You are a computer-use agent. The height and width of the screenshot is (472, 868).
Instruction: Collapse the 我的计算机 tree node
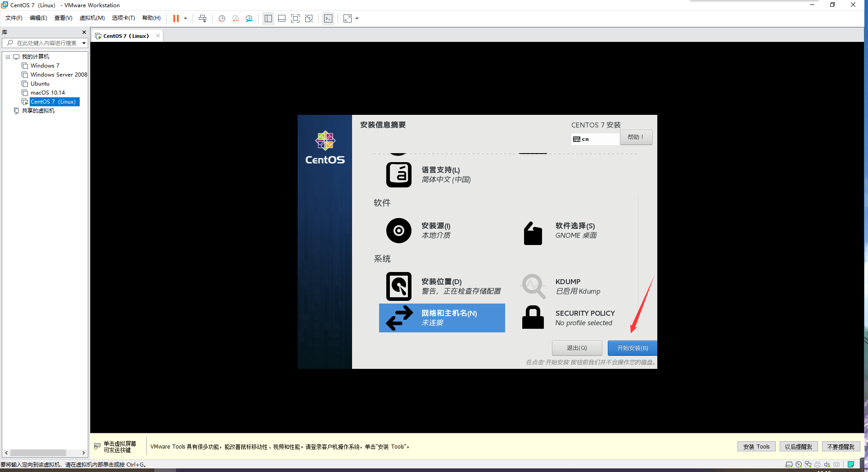[x=8, y=57]
